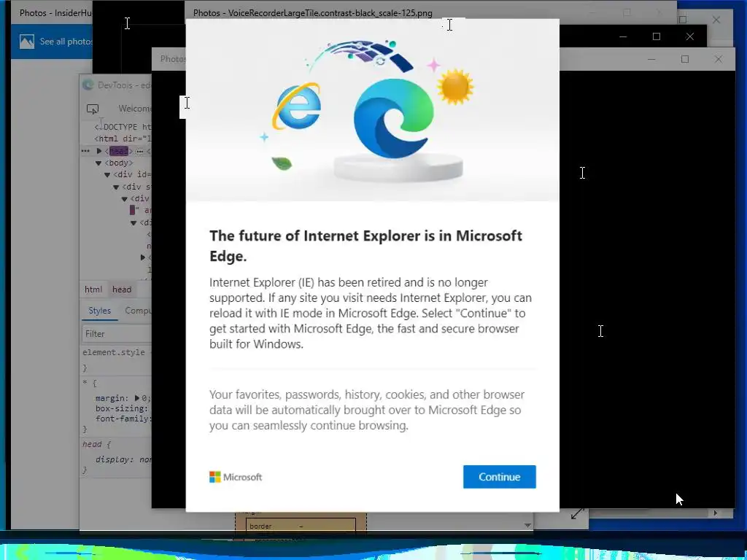Click the VoiceRecorderLargeTile Photos window title
This screenshot has height=560, width=747.
312,13
